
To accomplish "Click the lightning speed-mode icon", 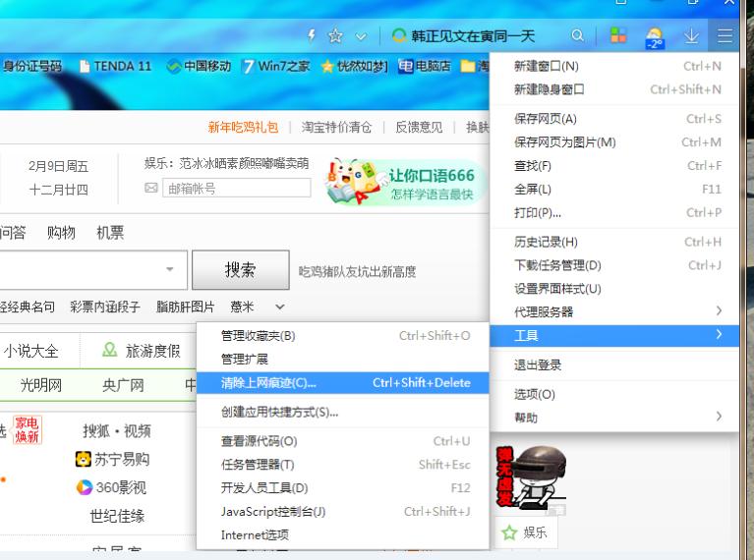I will (x=312, y=35).
